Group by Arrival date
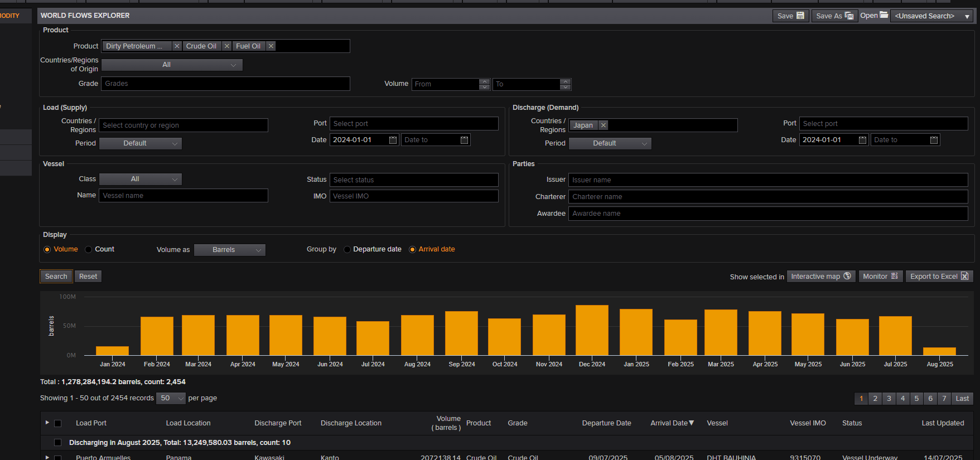 click(413, 249)
